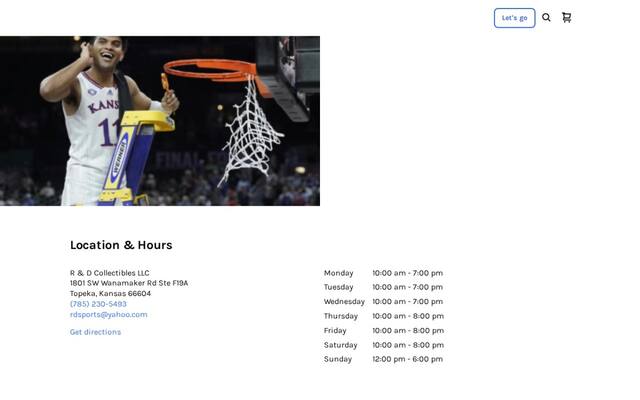
Task: Select the Thursday day label
Action: point(341,316)
